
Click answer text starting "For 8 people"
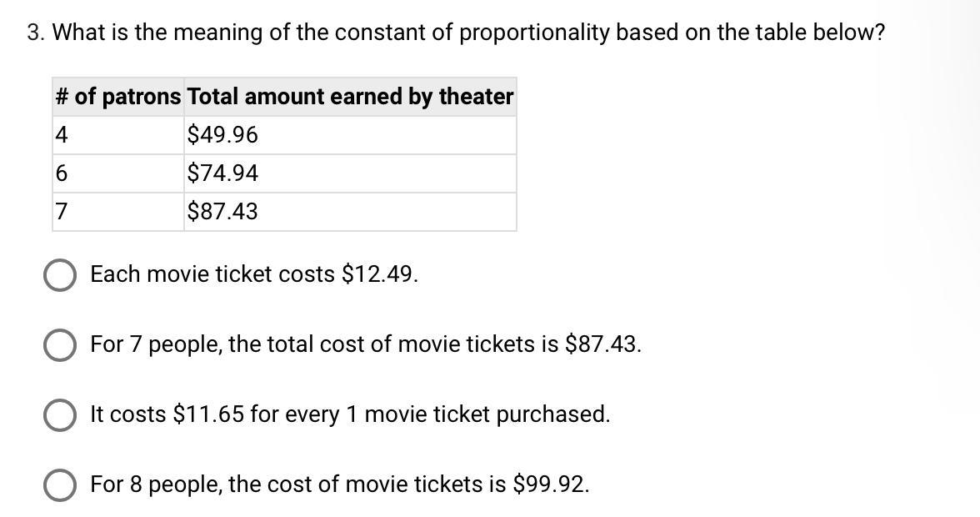(x=340, y=484)
